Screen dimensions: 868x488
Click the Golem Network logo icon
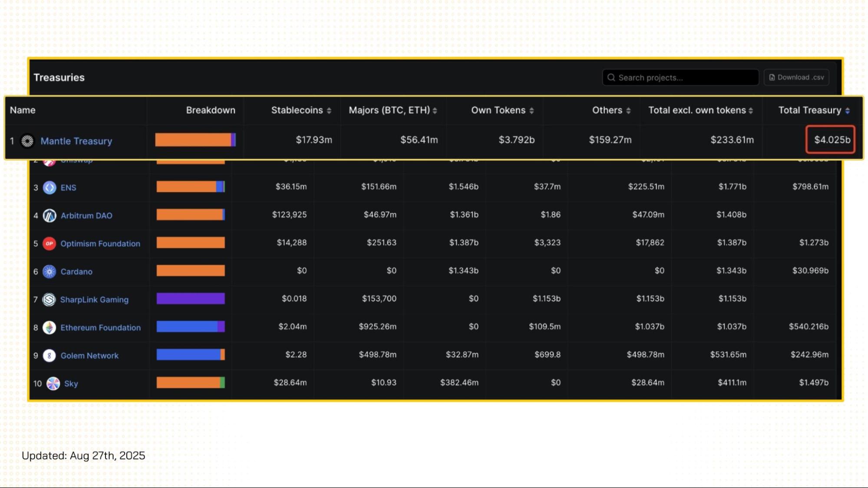[x=50, y=356]
